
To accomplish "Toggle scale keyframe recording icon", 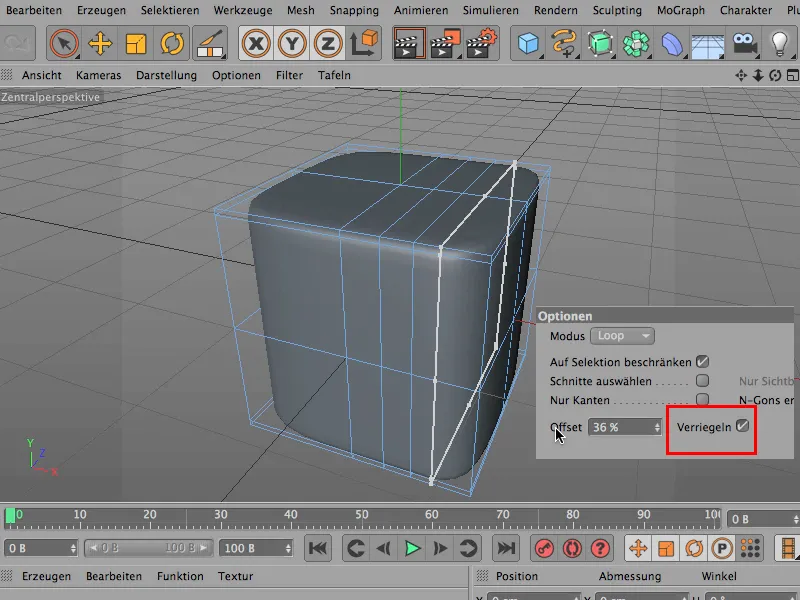I will pos(666,548).
